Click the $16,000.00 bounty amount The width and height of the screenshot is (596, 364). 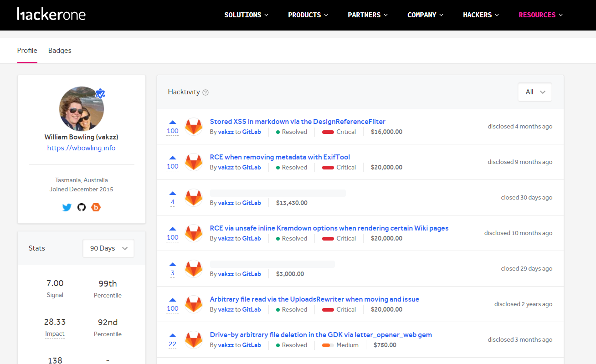point(386,132)
